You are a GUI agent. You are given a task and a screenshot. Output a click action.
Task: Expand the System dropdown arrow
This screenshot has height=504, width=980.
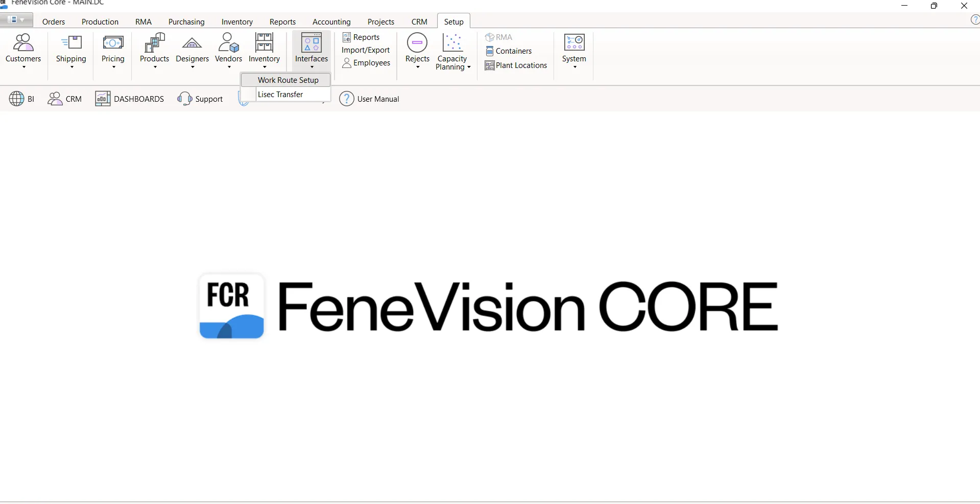575,67
